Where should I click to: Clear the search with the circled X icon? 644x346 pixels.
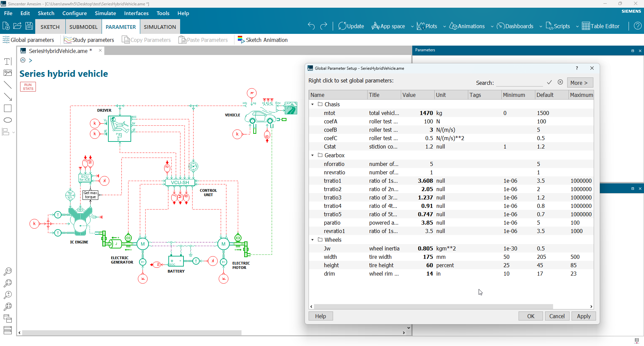coord(560,82)
